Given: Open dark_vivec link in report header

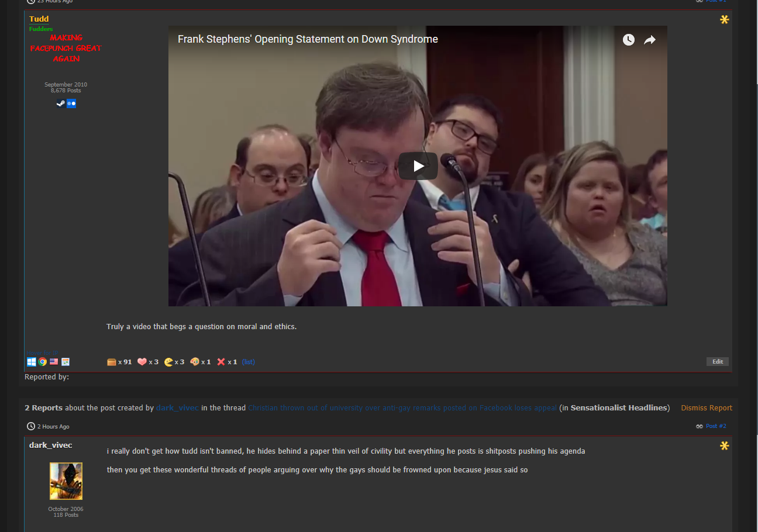Looking at the screenshot, I should coord(177,408).
